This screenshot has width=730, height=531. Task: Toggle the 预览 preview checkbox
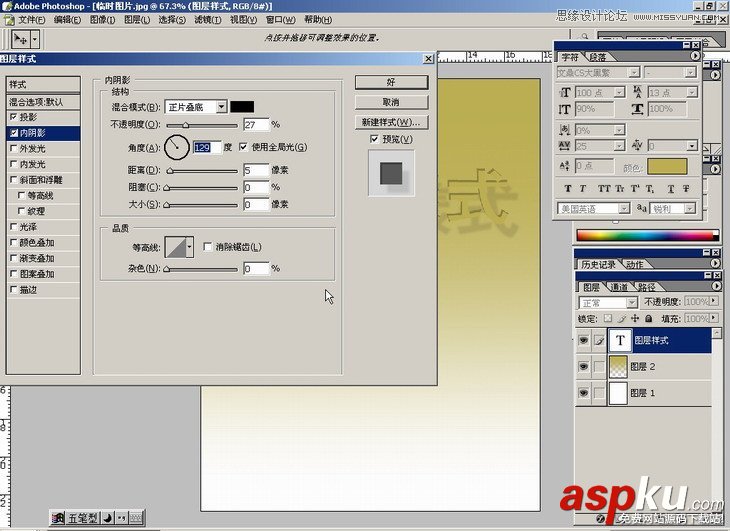tap(374, 139)
